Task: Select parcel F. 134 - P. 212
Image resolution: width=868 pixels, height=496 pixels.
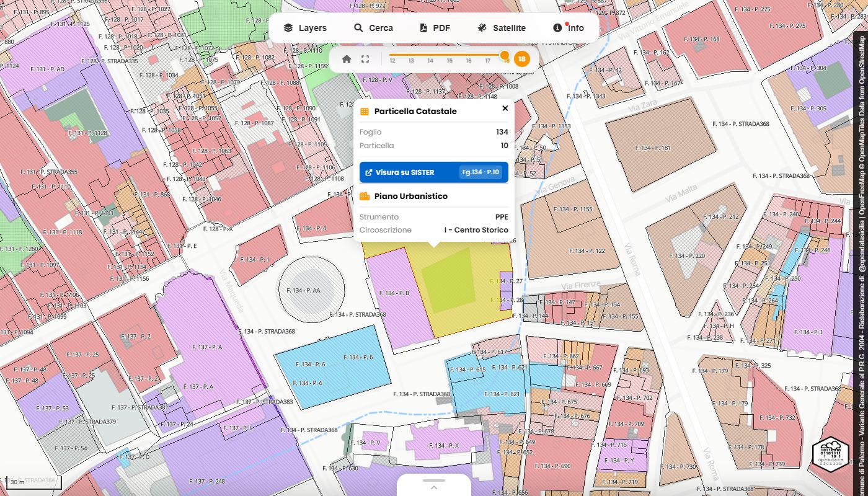Action: pos(720,216)
